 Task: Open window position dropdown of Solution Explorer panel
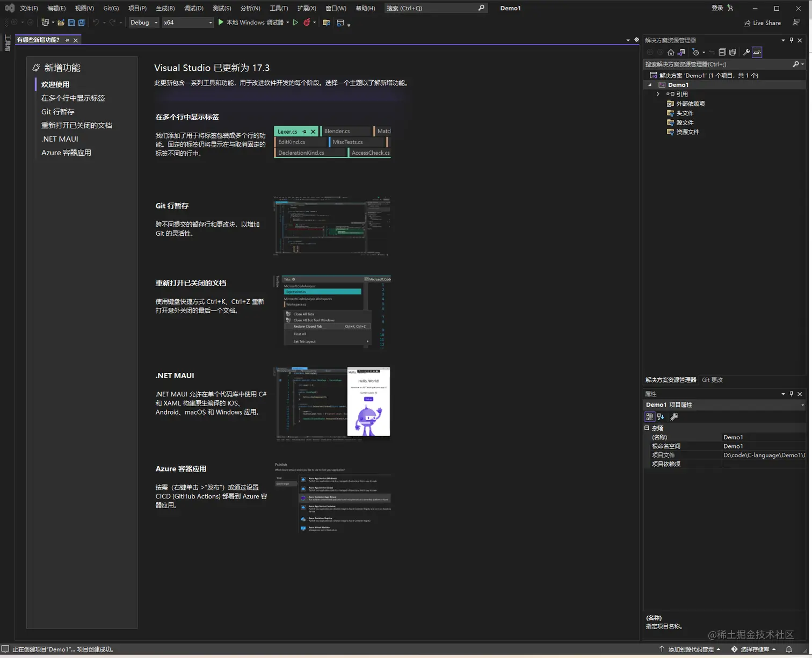coord(783,40)
